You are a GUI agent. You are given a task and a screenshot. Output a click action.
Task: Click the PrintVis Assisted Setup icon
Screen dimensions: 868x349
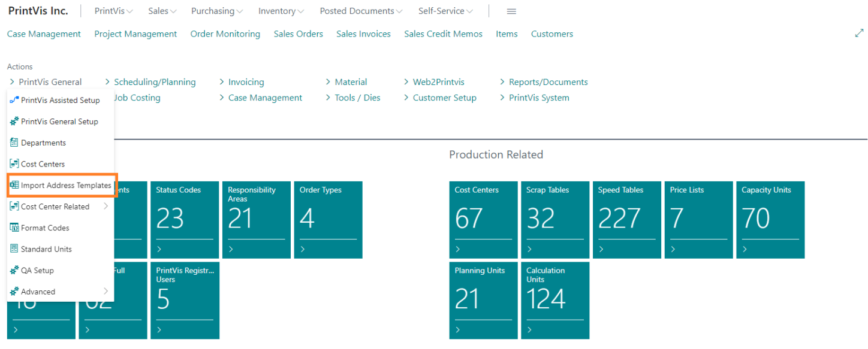click(x=14, y=100)
